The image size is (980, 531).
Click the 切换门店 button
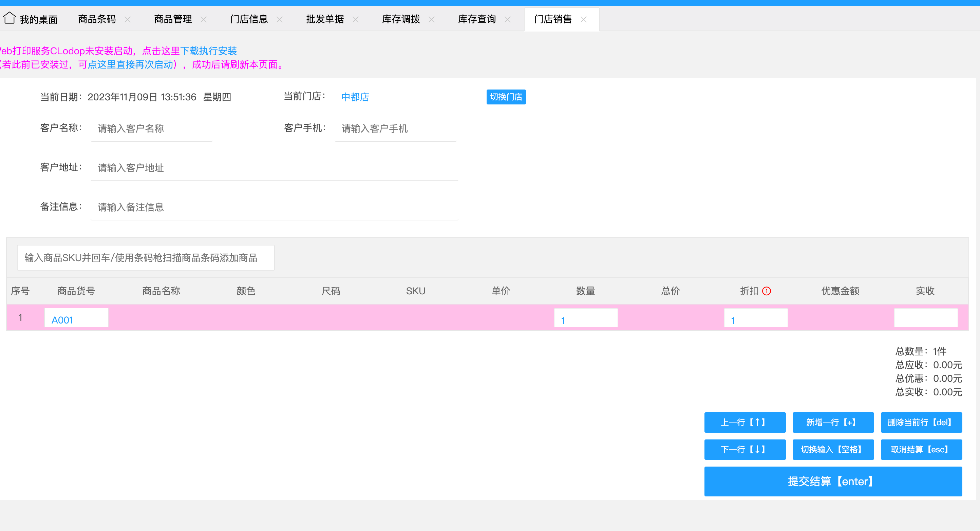[x=506, y=97]
